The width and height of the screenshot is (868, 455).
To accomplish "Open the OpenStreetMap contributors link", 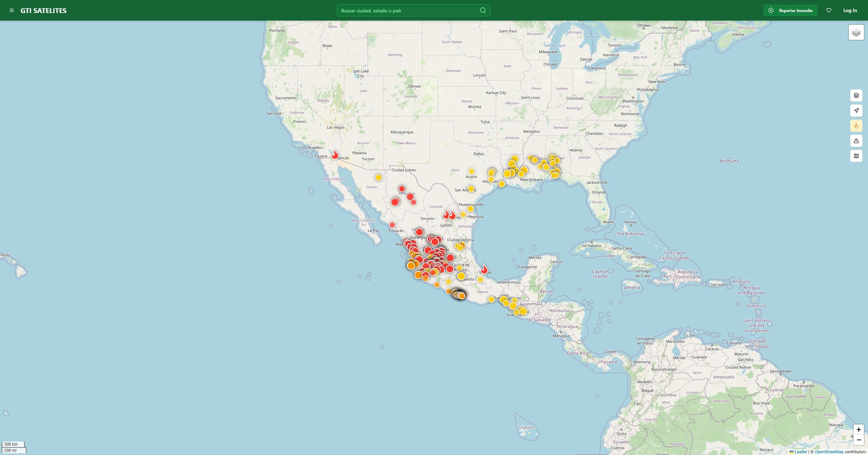I will [x=829, y=452].
